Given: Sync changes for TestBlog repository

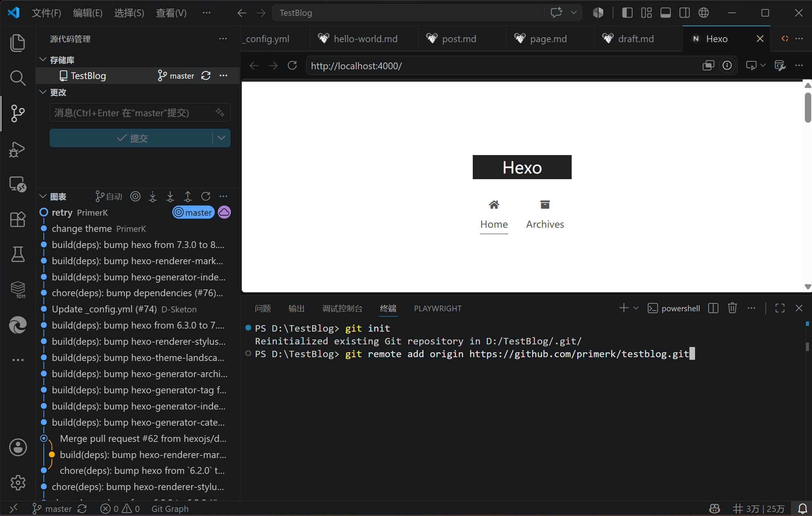Looking at the screenshot, I should pos(206,76).
